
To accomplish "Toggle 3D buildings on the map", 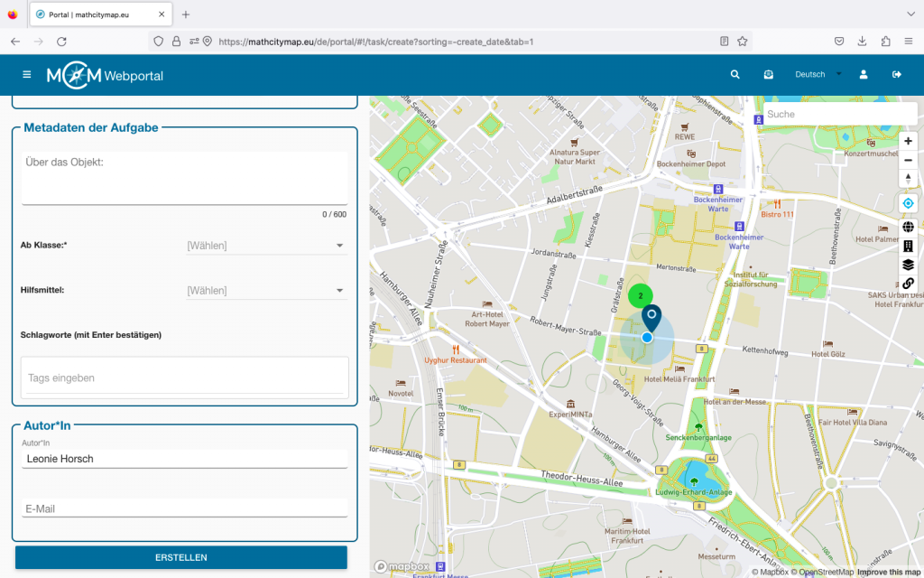I will pyautogui.click(x=908, y=246).
